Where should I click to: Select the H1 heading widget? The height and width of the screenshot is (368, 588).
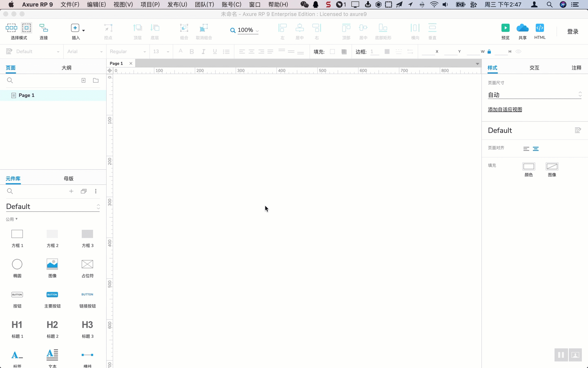click(x=17, y=325)
